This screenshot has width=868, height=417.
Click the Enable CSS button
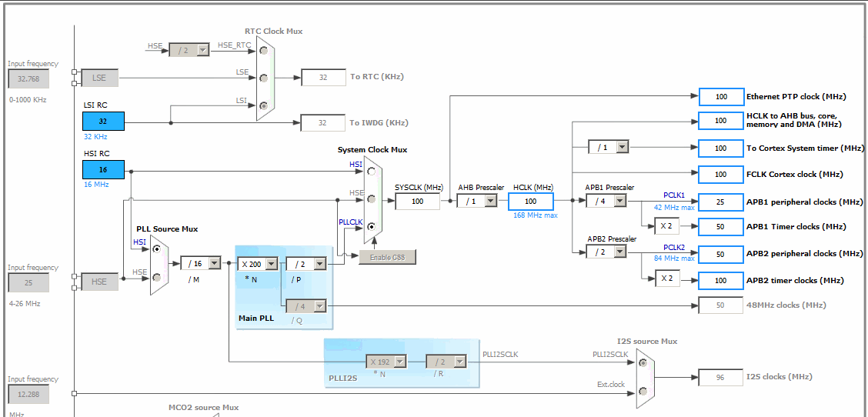click(387, 258)
